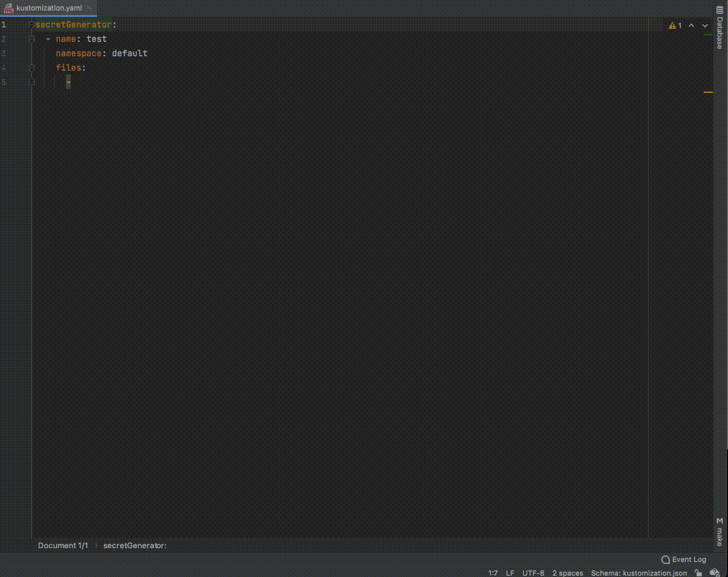Change Schema: kustomization.json mapping
The width and height of the screenshot is (728, 577).
(639, 573)
